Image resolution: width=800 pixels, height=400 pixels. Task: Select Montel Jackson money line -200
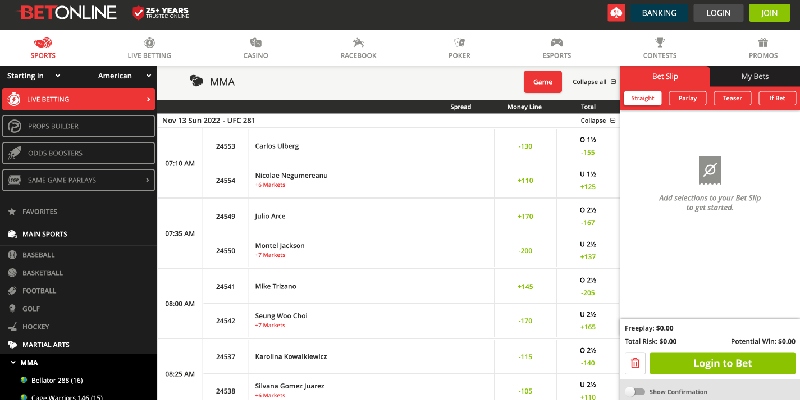(x=525, y=251)
